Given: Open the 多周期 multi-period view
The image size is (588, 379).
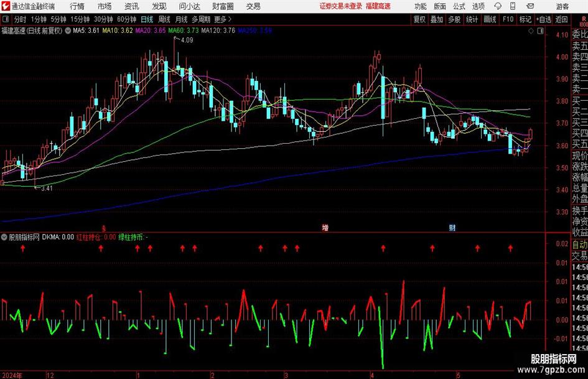Looking at the screenshot, I should point(201,19).
